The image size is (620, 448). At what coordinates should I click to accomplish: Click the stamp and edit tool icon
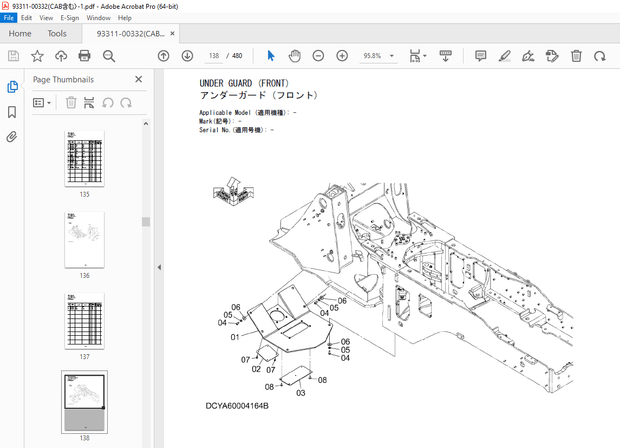pyautogui.click(x=552, y=56)
